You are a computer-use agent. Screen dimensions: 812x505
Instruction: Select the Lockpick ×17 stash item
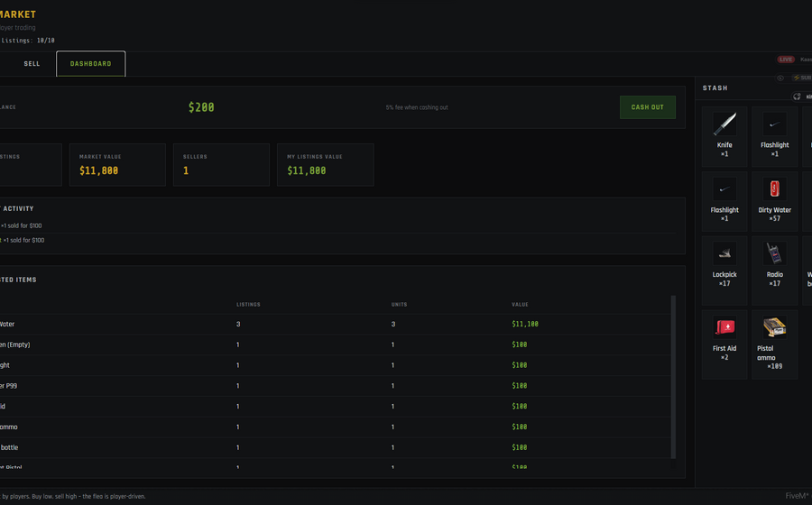[x=724, y=271]
